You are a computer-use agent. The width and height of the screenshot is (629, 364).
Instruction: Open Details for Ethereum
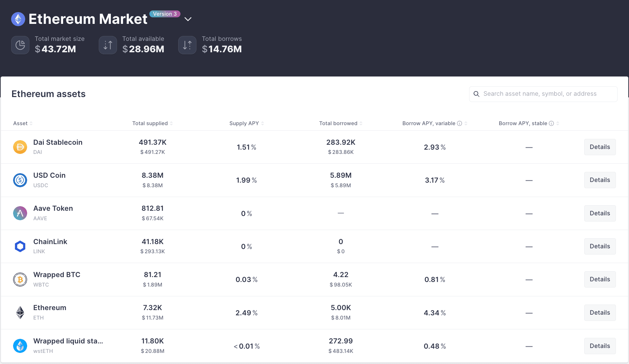(x=600, y=313)
